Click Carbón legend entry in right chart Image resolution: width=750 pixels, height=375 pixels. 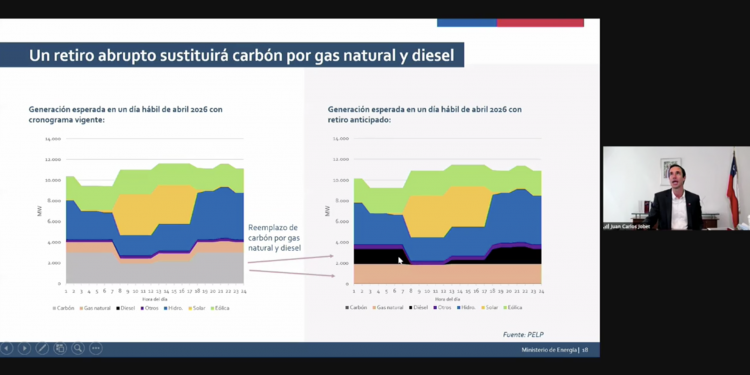pyautogui.click(x=356, y=308)
